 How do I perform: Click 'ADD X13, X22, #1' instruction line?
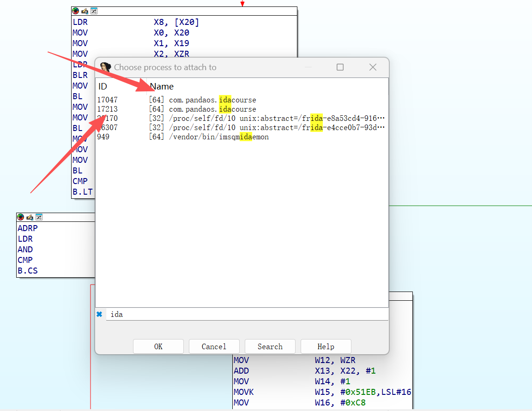pyautogui.click(x=305, y=371)
